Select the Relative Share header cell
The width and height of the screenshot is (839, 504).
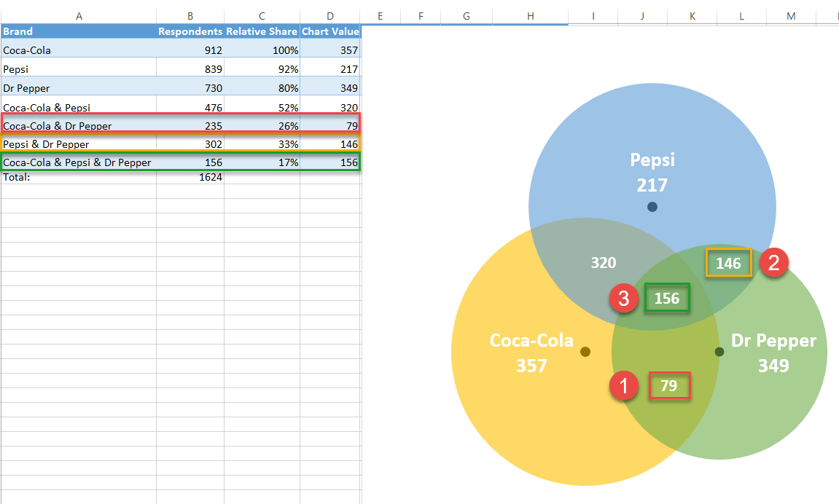[262, 31]
